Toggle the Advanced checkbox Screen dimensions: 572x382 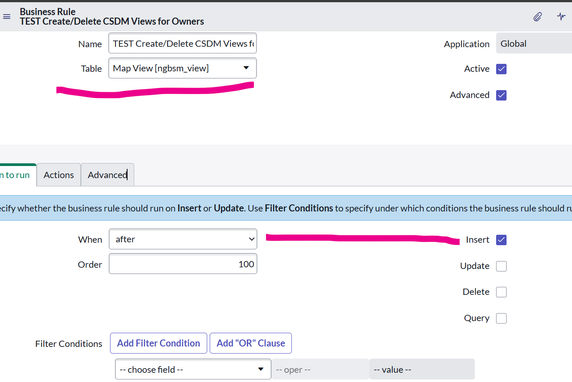pos(501,95)
